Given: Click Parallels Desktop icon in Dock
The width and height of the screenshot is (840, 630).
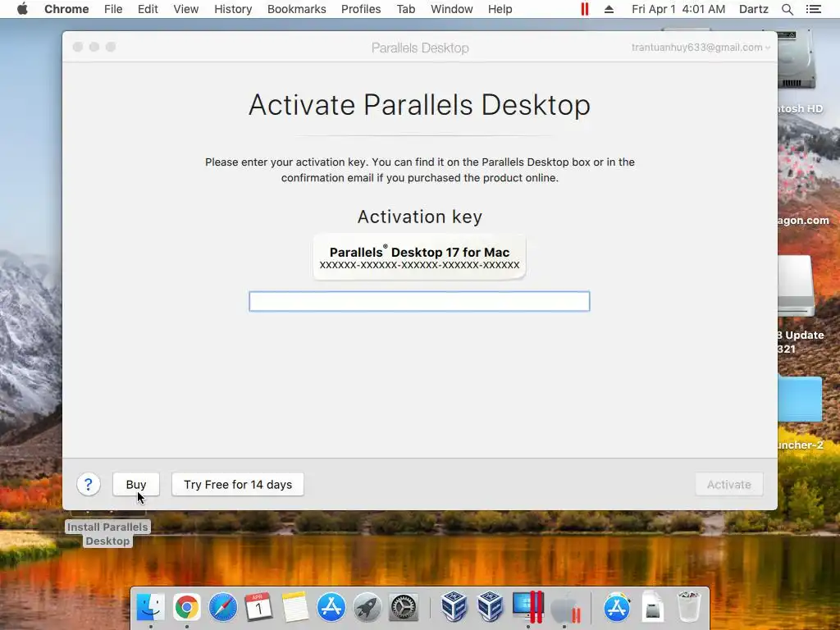Looking at the screenshot, I should point(527,607).
